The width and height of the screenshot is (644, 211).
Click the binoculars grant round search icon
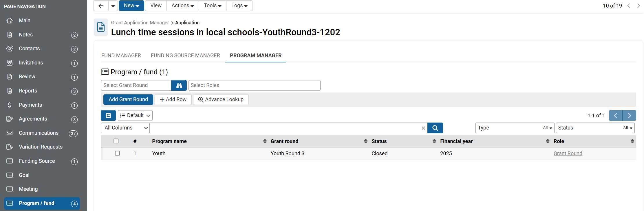[179, 86]
